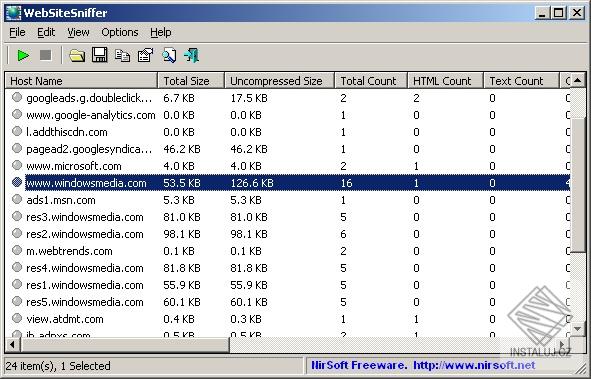Open the Options menu
Image resolution: width=591 pixels, height=379 pixels.
click(x=120, y=32)
